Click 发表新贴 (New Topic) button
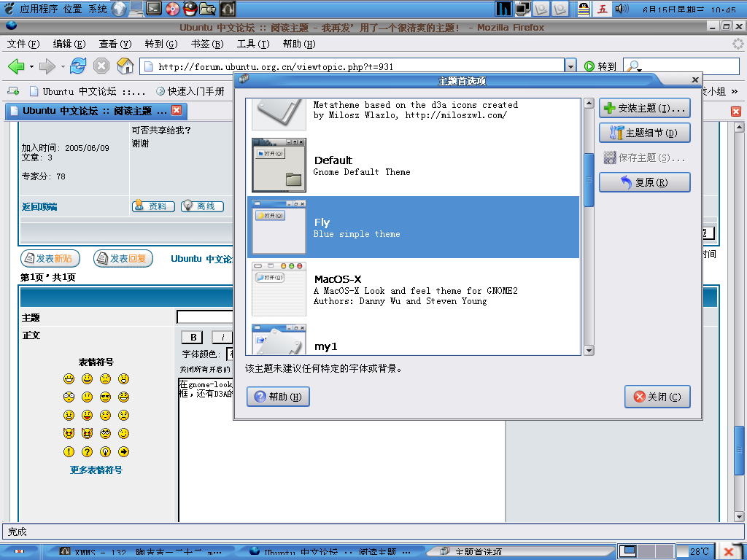Screen dimensions: 747x560 tap(50, 259)
